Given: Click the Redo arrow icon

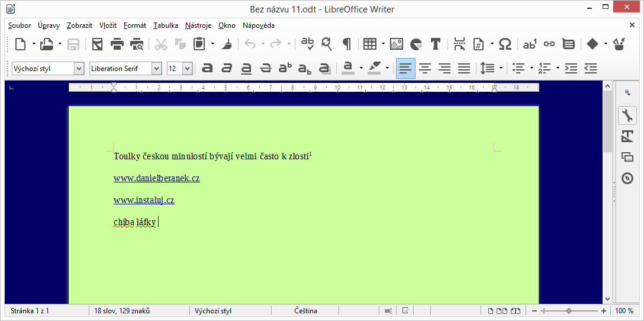Looking at the screenshot, I should (276, 44).
